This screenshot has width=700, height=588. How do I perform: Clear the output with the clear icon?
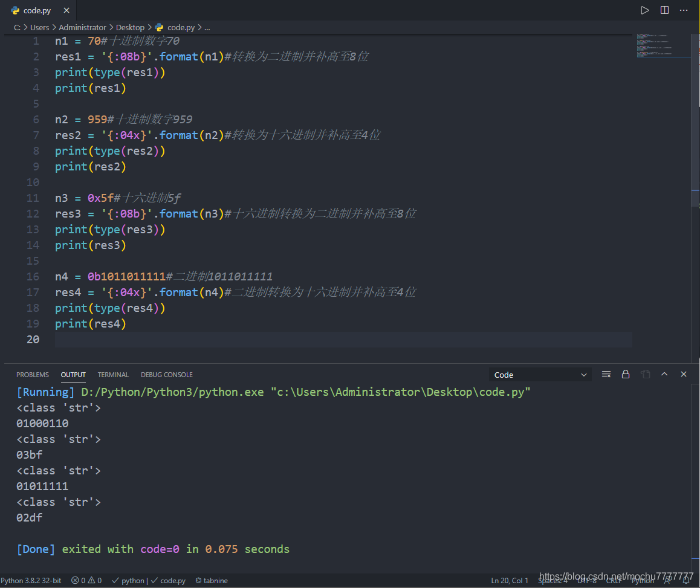click(x=606, y=374)
